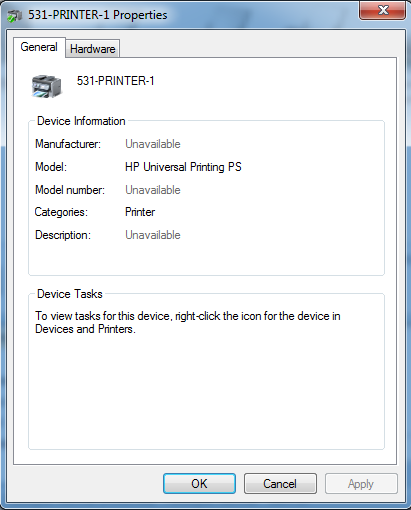The image size is (411, 510).
Task: Select the 531-PRINTER-1 device name text
Action: 115,81
